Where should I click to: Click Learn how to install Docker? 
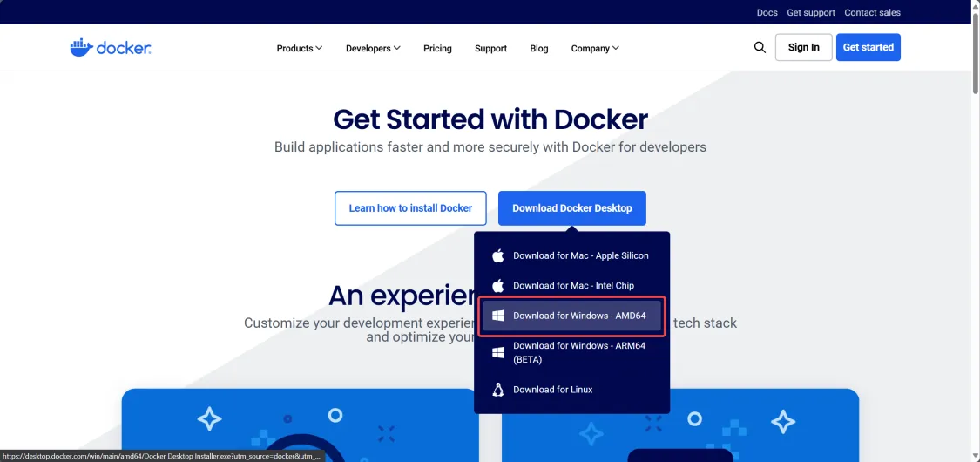point(410,208)
